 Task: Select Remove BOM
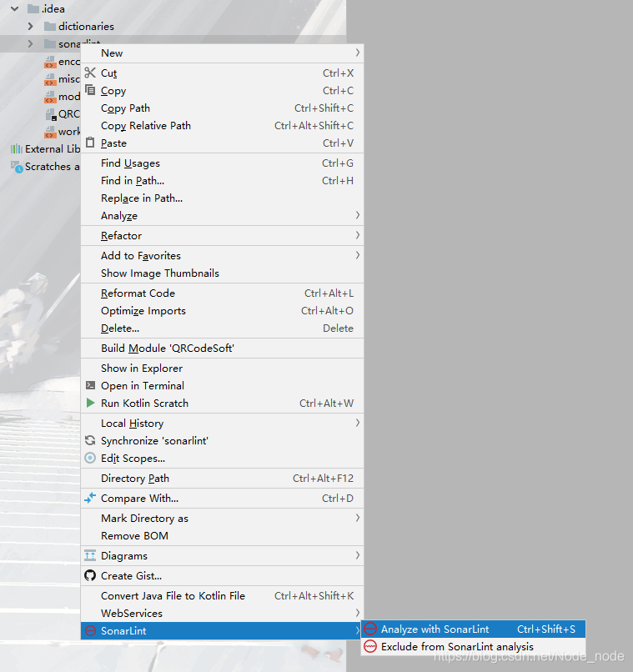point(222,536)
